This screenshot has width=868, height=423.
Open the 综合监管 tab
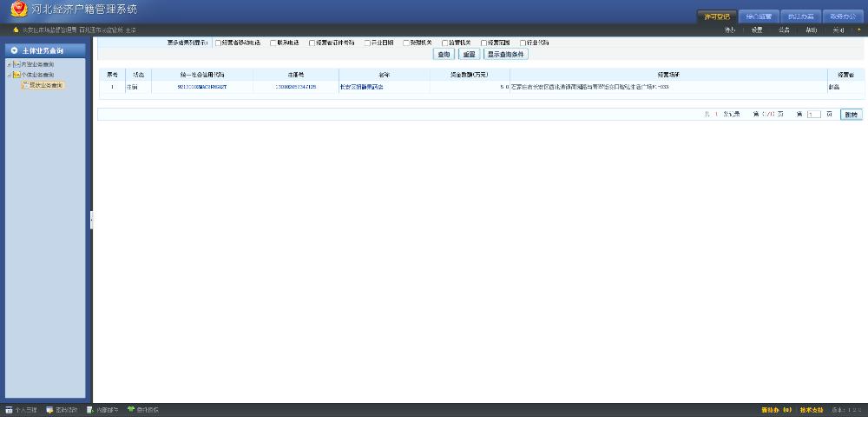click(x=758, y=17)
